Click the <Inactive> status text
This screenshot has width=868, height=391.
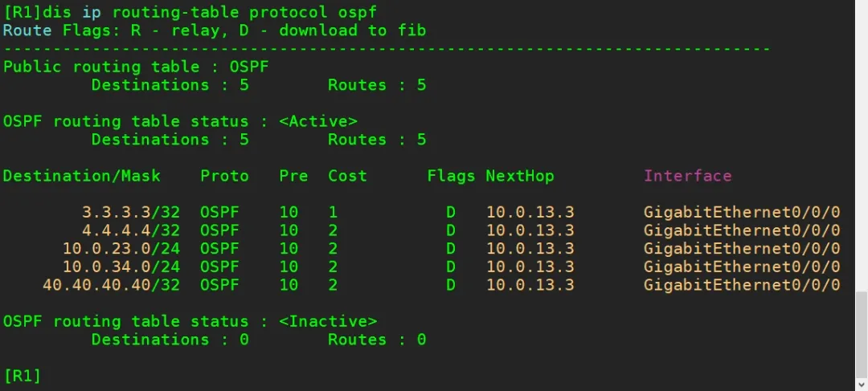pyautogui.click(x=328, y=321)
